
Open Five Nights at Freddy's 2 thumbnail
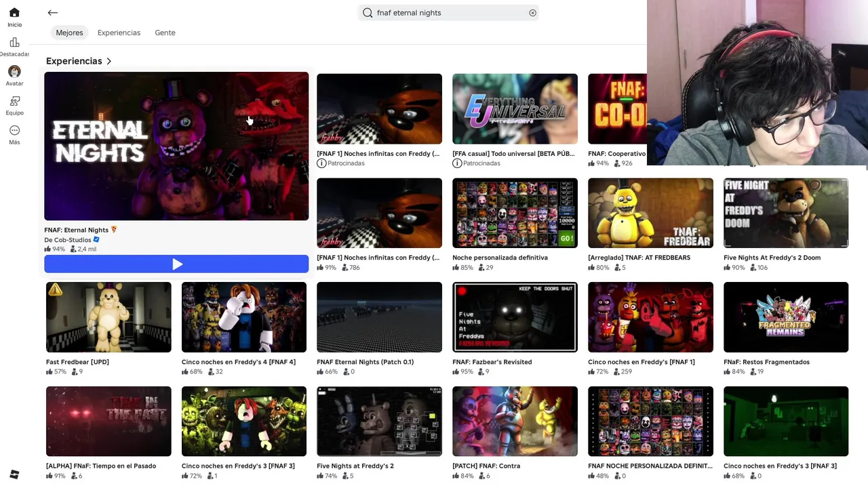tap(379, 422)
